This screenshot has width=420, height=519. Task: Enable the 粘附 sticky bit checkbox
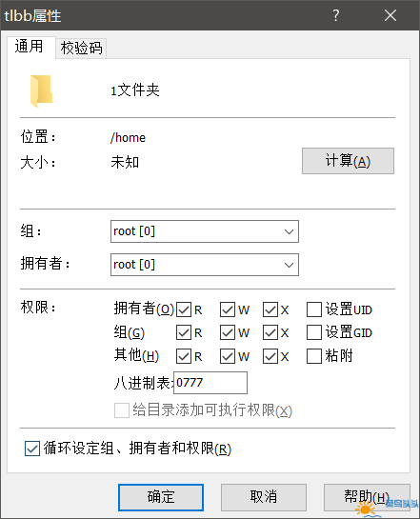click(314, 356)
